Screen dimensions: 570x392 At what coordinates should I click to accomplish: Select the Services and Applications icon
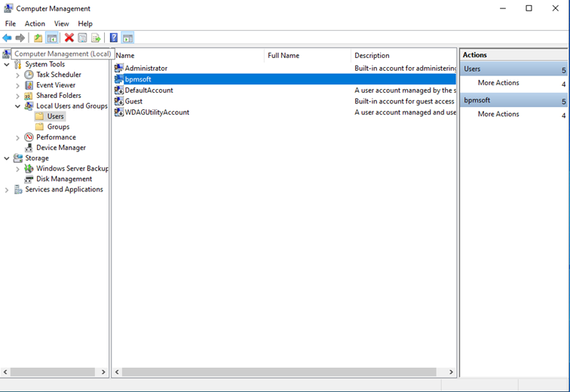tap(18, 190)
